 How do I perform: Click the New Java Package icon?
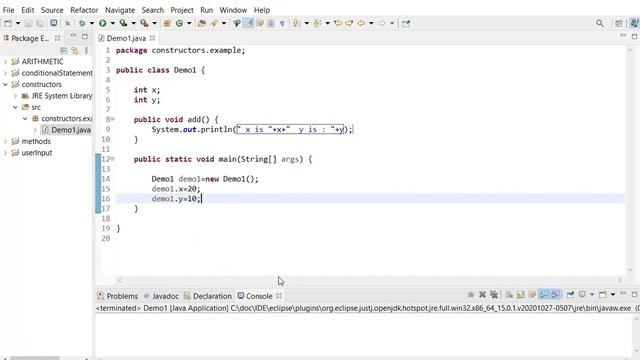167,23
